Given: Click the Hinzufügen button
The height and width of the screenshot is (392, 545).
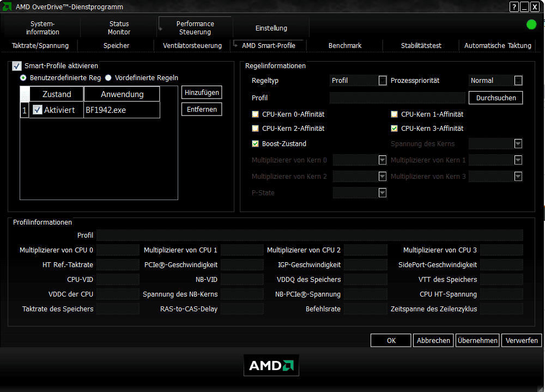Looking at the screenshot, I should [x=202, y=93].
